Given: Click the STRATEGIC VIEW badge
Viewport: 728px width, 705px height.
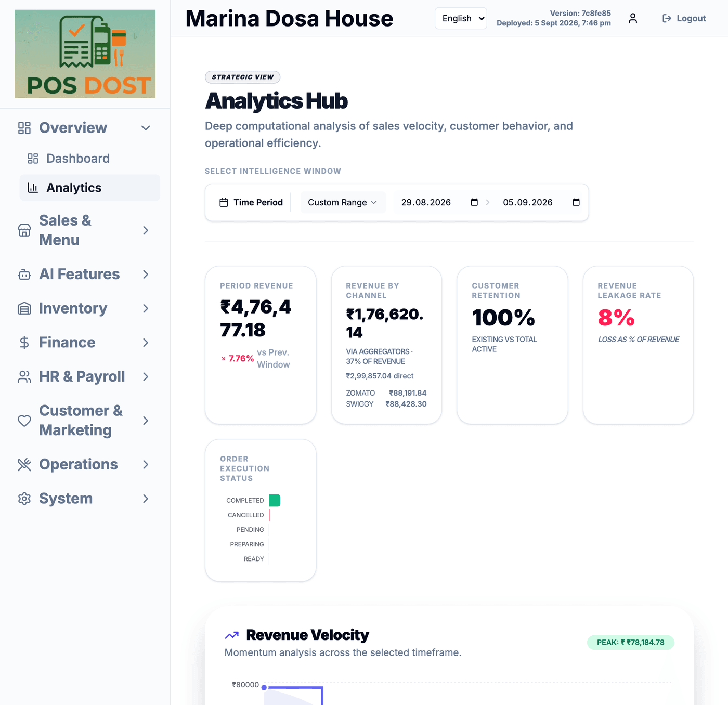Looking at the screenshot, I should click(x=243, y=77).
